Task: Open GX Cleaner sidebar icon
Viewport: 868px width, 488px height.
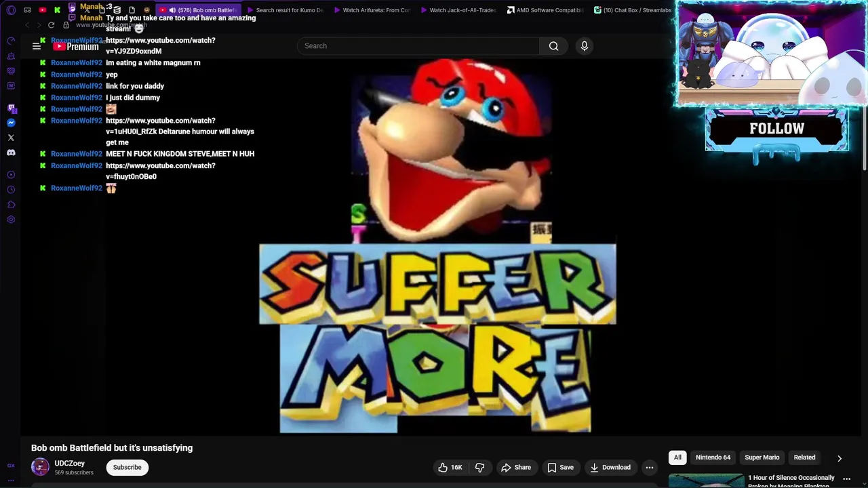Action: tap(11, 56)
